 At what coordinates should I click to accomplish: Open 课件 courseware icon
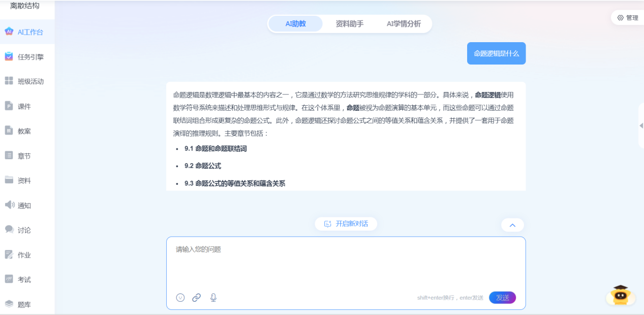(x=9, y=106)
